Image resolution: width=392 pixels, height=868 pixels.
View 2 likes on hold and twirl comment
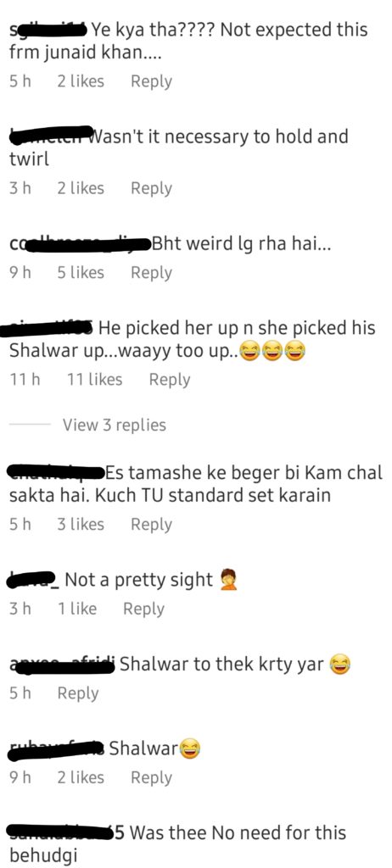81,189
